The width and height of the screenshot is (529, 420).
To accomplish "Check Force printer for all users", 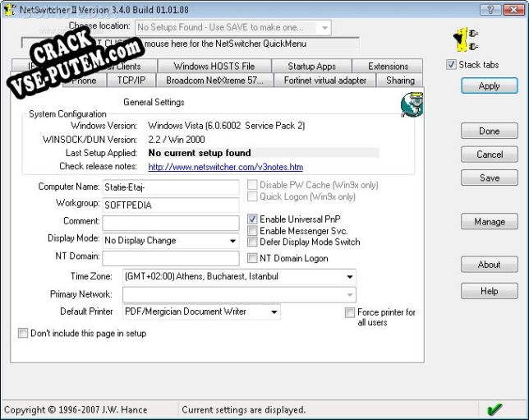I will pyautogui.click(x=350, y=312).
